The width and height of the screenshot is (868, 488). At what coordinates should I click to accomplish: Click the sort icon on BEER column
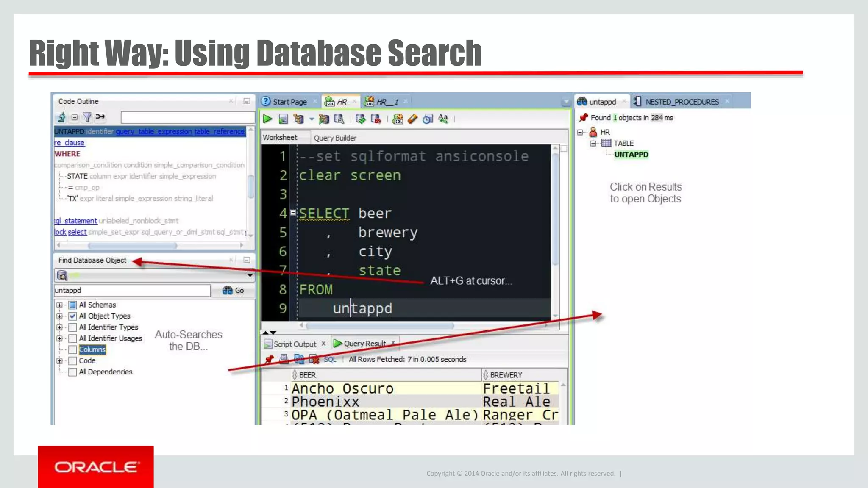295,375
